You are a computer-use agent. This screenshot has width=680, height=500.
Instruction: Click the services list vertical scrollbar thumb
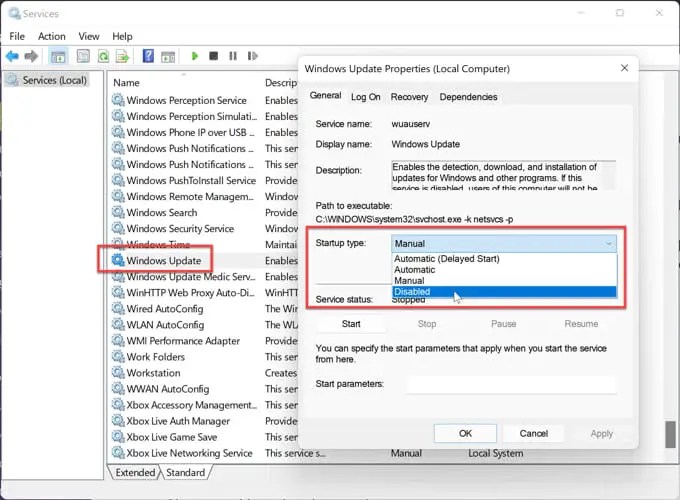[x=670, y=434]
